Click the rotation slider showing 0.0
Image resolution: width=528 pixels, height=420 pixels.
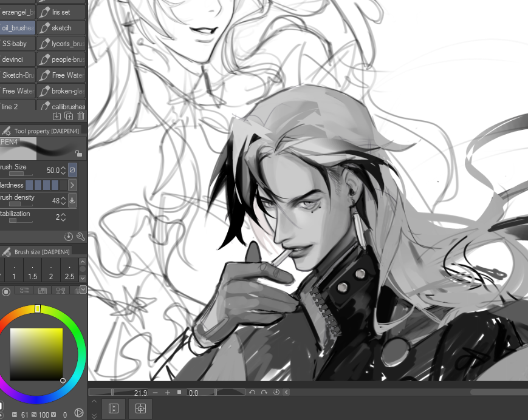click(x=216, y=393)
